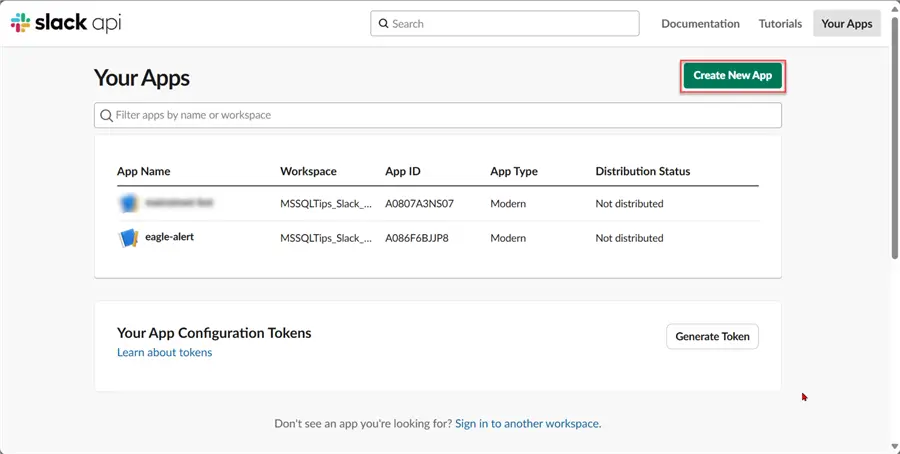Click the workspace cell in the eagle-alert row

(326, 238)
